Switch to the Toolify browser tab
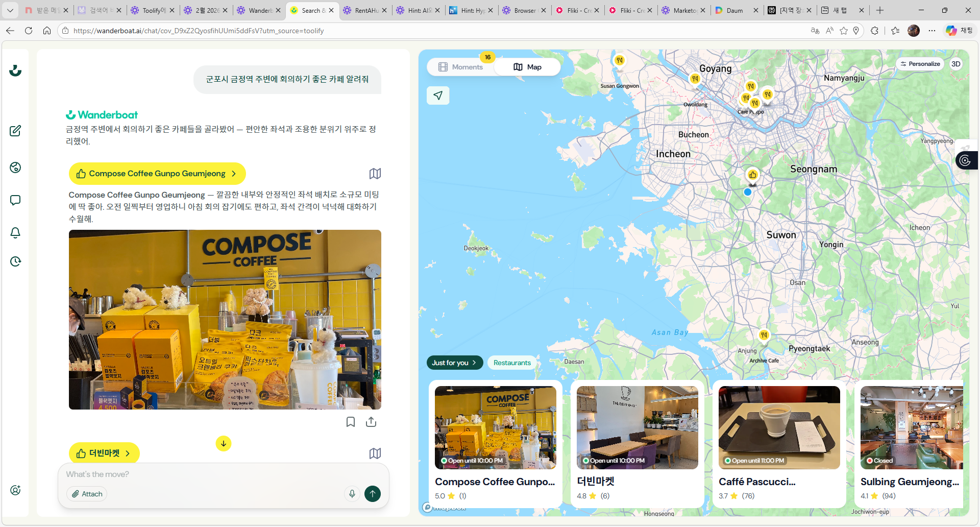Viewport: 980px width, 527px height. (x=153, y=10)
